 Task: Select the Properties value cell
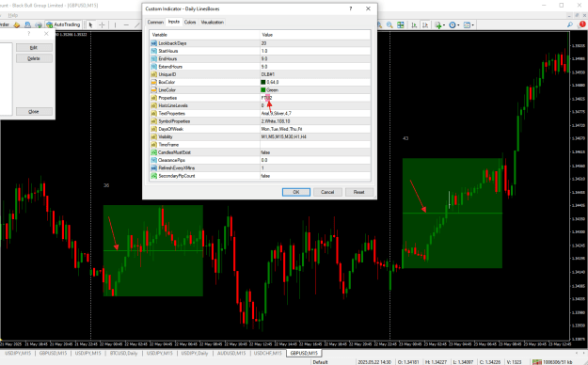(x=315, y=98)
